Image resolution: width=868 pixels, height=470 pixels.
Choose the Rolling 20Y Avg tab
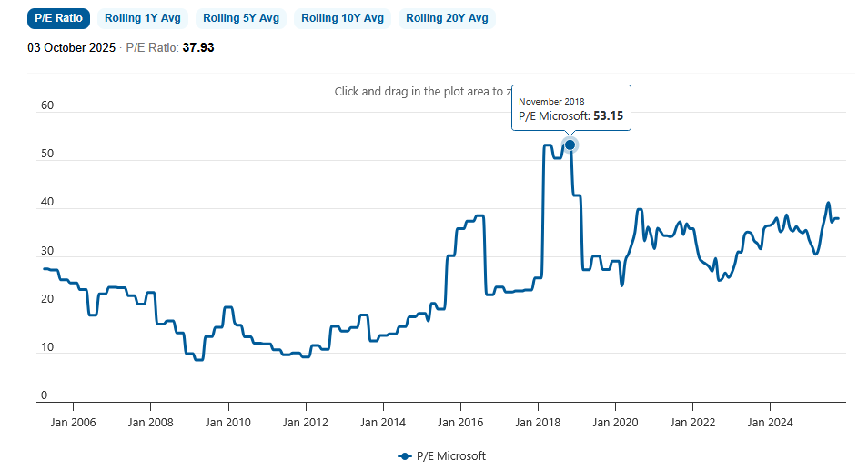point(447,18)
